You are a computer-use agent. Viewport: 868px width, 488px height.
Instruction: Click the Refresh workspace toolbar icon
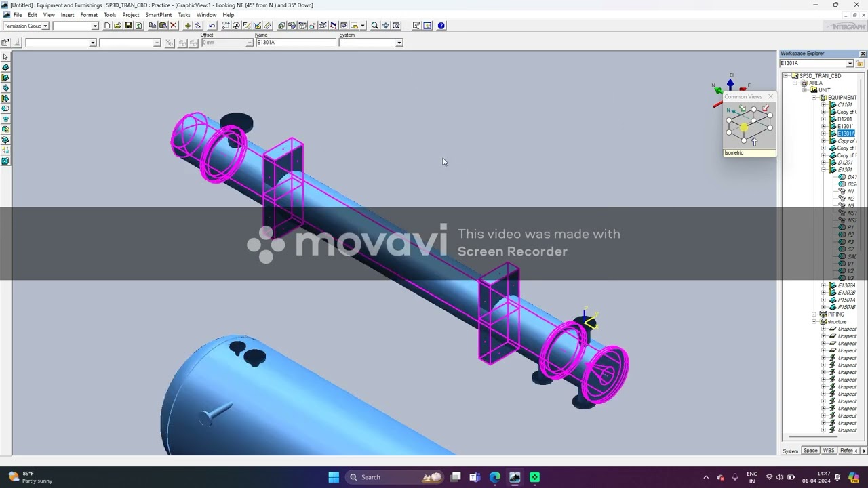point(138,26)
